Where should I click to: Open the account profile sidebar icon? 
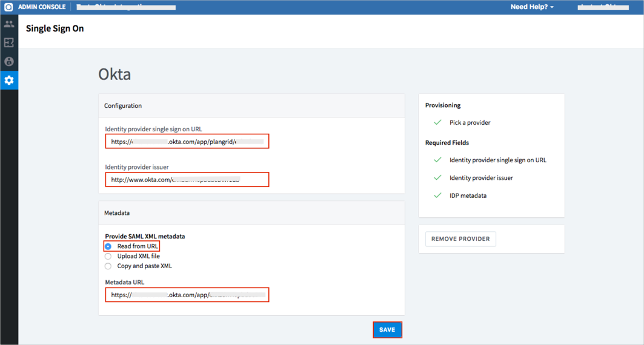[x=9, y=62]
